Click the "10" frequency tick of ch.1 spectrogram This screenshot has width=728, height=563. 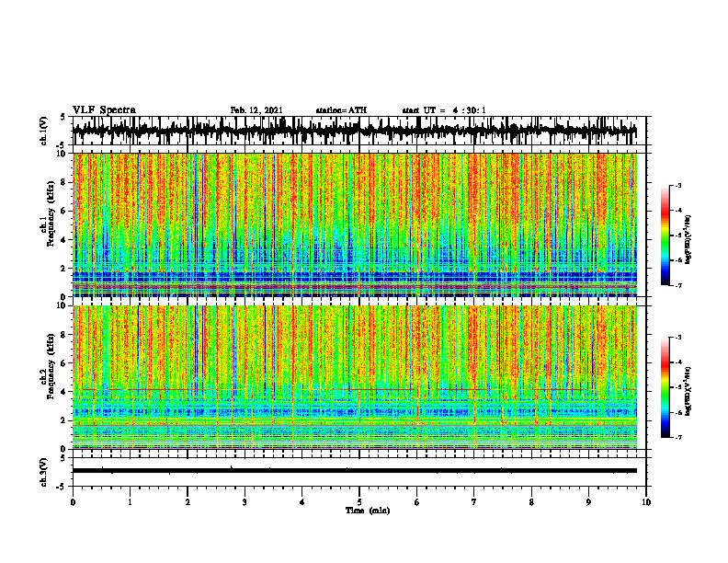point(63,154)
